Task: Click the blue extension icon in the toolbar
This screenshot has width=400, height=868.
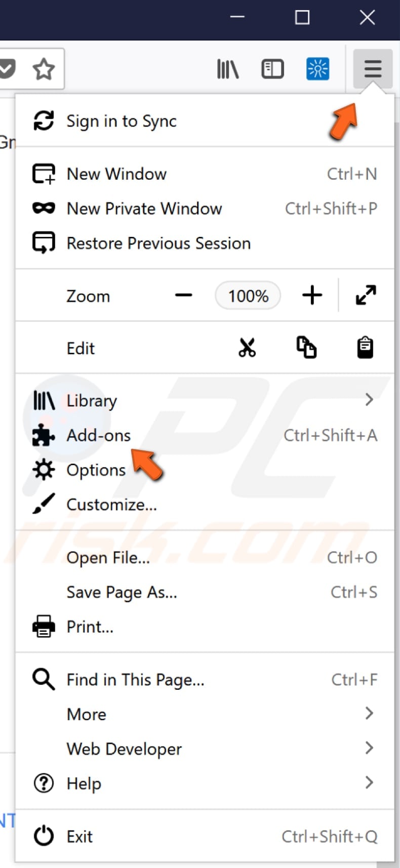Action: coord(317,69)
